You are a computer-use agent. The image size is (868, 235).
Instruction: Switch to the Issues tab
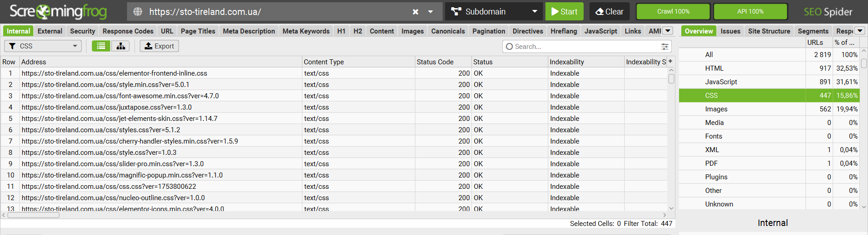(x=730, y=31)
